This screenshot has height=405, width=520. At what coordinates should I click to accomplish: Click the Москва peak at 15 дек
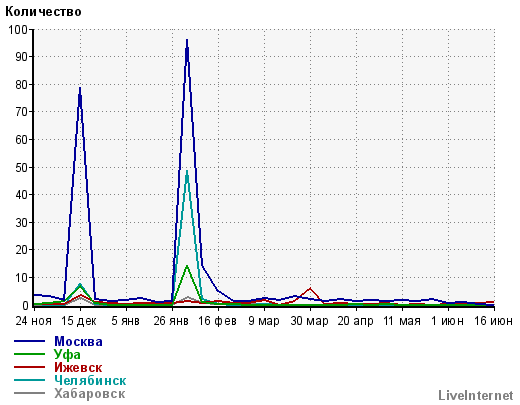click(x=80, y=88)
